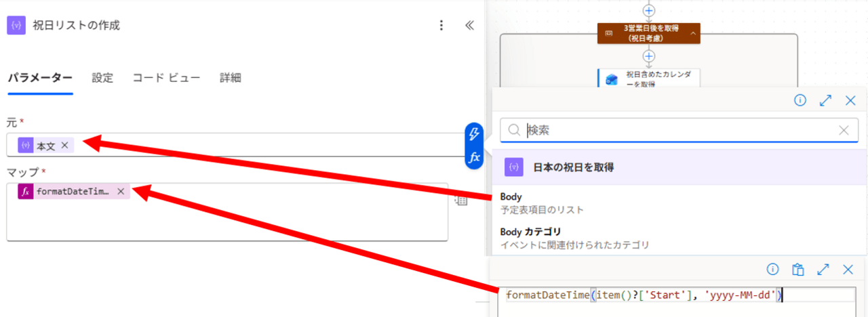This screenshot has height=317, width=868.
Task: Open the fx expression editor icon
Action: [475, 156]
